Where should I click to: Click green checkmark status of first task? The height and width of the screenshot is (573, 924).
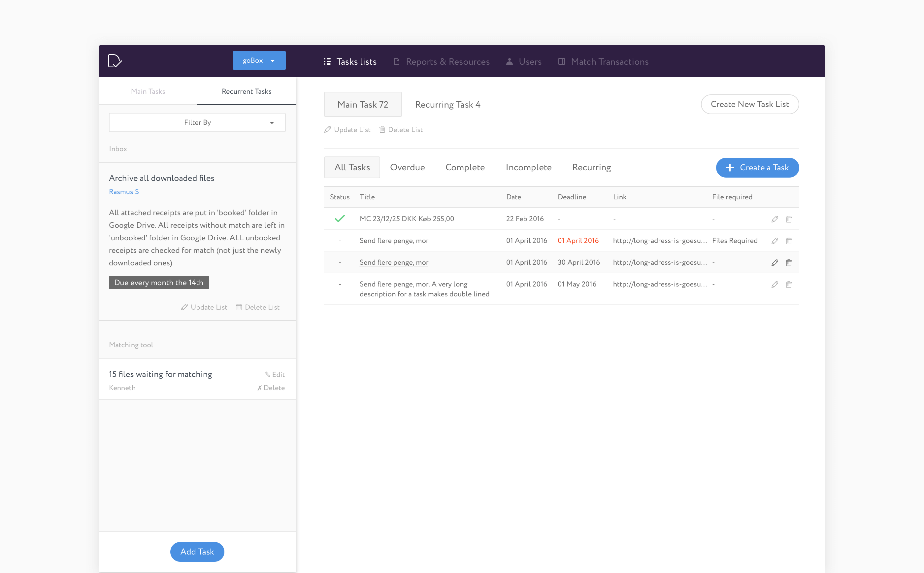[340, 219]
